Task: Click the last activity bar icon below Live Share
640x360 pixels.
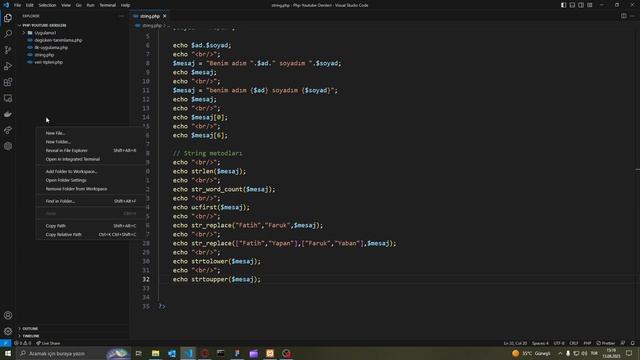Action: 8,146
